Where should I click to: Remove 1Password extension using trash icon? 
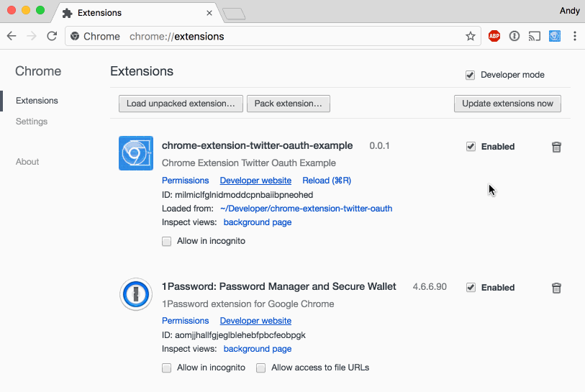[x=556, y=288]
